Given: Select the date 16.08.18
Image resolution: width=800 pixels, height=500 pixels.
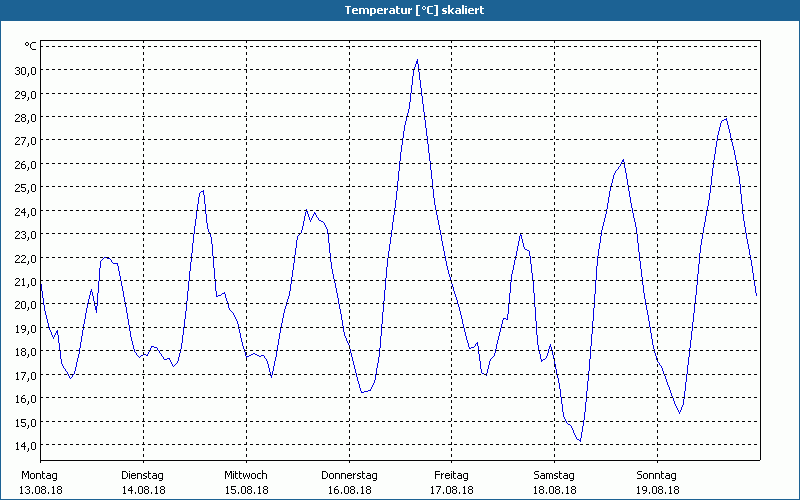Looking at the screenshot, I should click(349, 490).
